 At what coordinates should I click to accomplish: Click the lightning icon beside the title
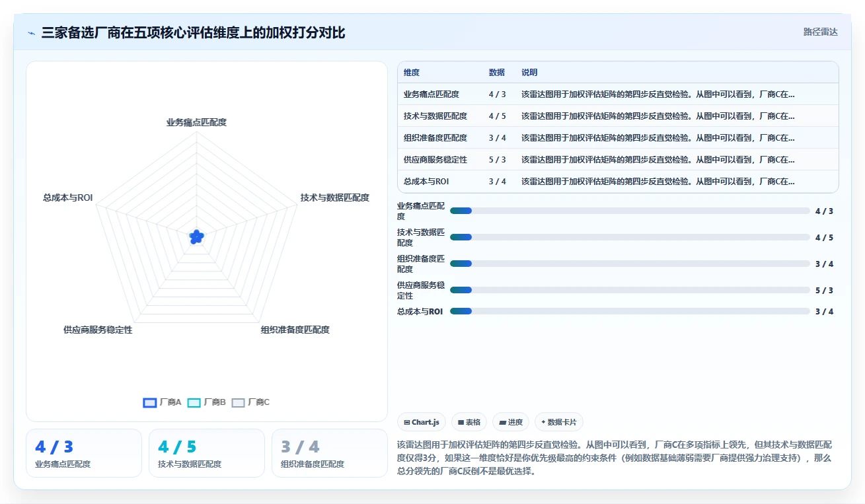tap(32, 32)
